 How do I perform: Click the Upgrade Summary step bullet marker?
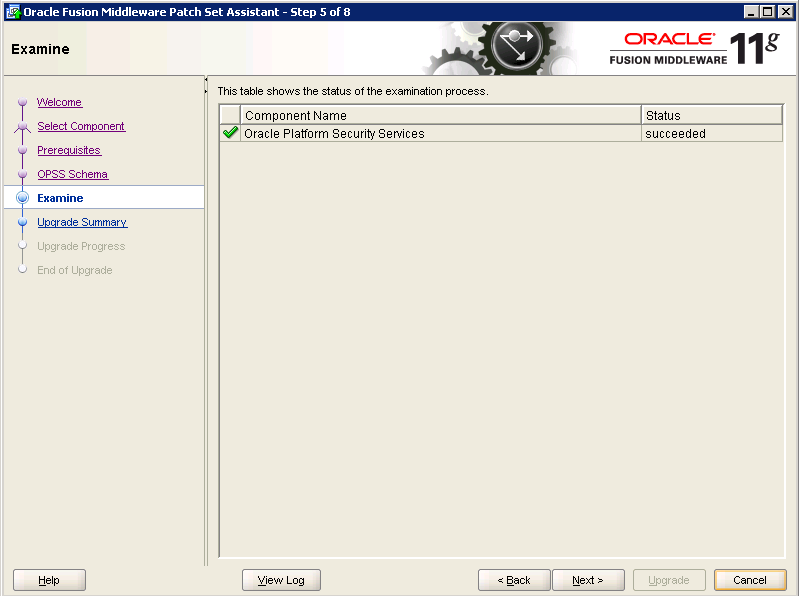pyautogui.click(x=22, y=222)
